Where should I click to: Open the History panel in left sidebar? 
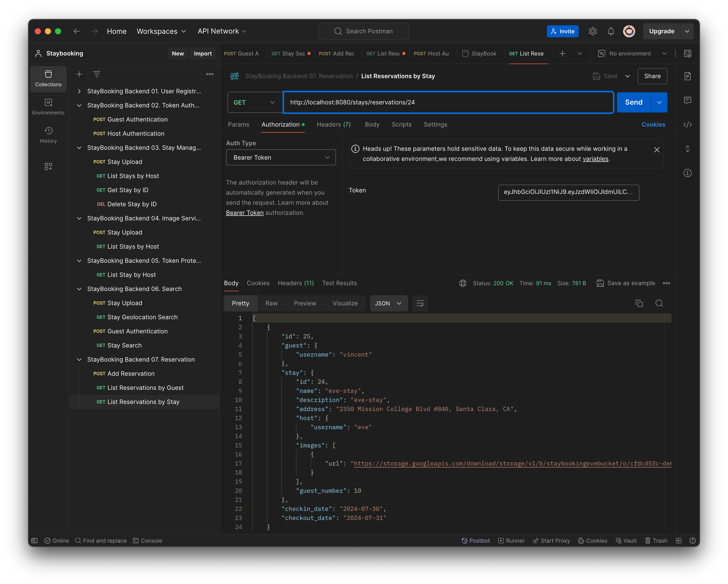coord(48,135)
